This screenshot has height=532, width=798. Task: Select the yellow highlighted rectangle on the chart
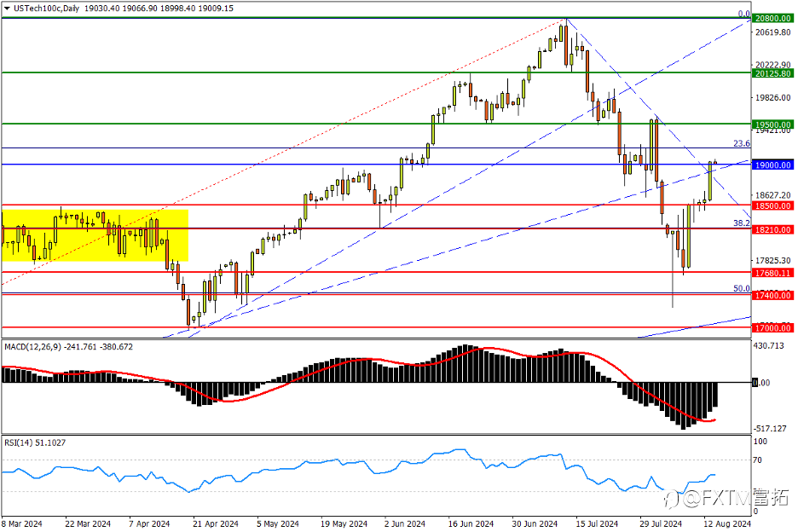(x=95, y=235)
